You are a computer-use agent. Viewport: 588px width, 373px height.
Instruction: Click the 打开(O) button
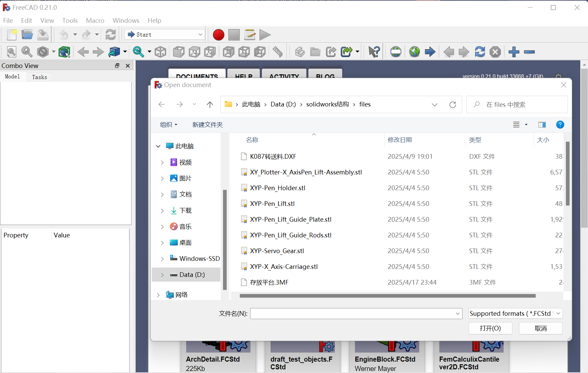click(490, 328)
